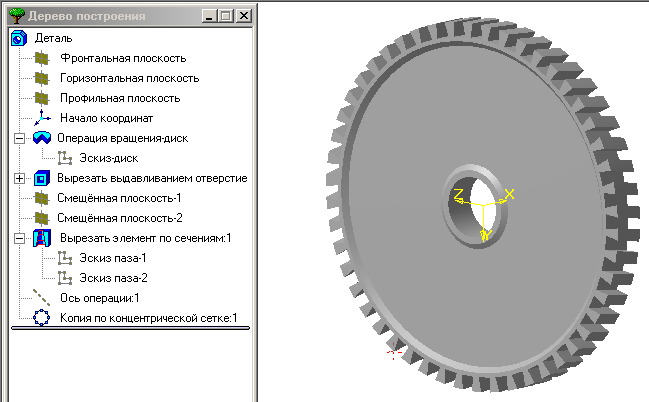Click the Копия по концентрической сетке:1 icon
This screenshot has width=649, height=402.
point(41,318)
